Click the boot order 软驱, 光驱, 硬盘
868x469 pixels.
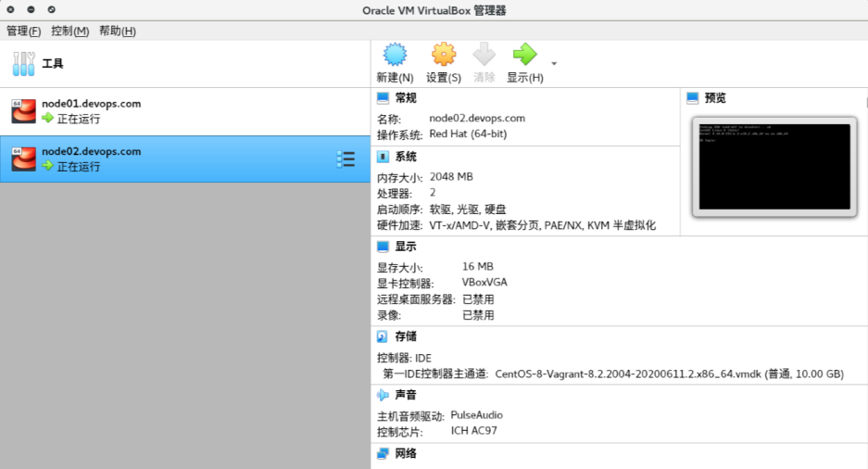pos(468,209)
